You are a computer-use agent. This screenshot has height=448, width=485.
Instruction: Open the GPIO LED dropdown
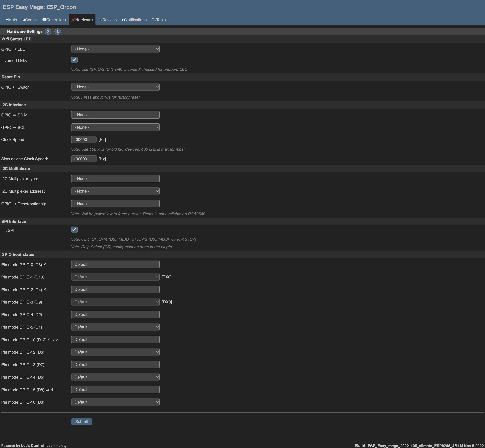[115, 49]
